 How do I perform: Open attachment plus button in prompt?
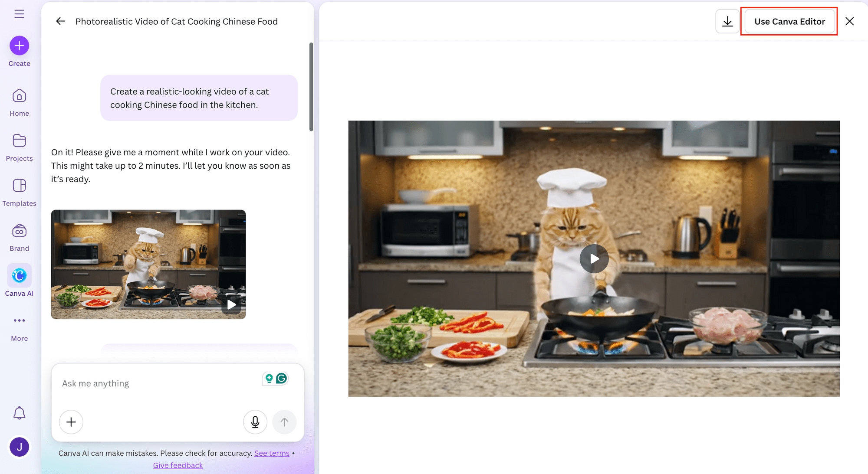[71, 422]
